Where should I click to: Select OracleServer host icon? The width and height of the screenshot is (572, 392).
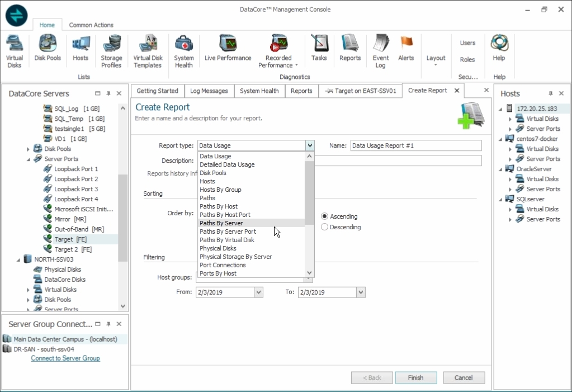point(509,169)
